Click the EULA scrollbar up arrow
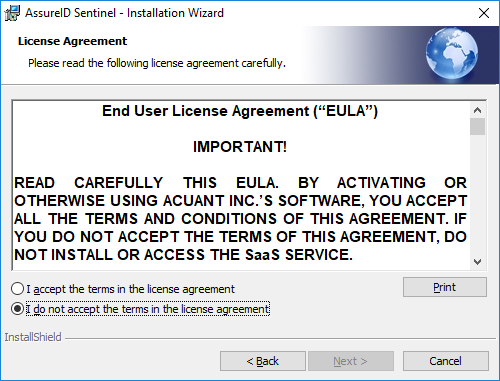The image size is (500, 381). coord(477,110)
